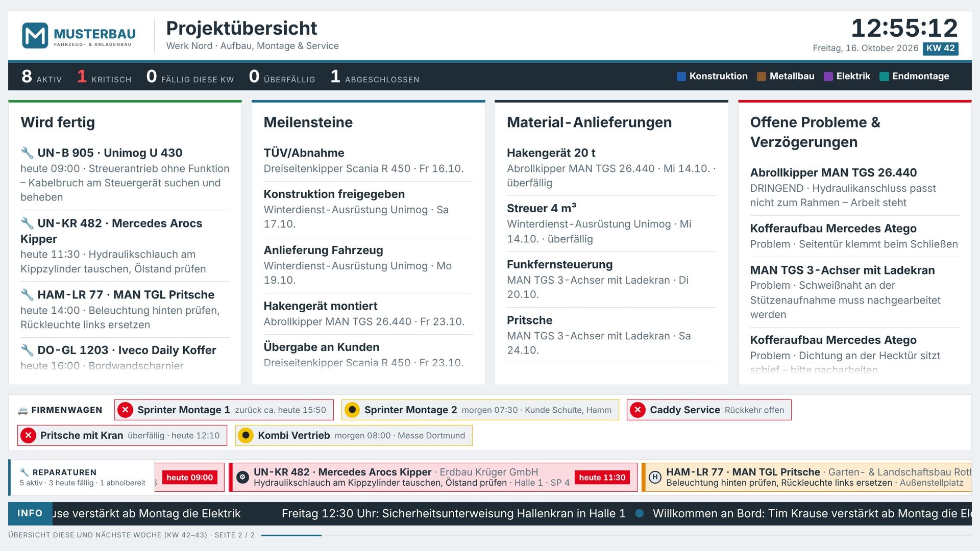Viewport: 980px width, 551px height.
Task: Click the wrench icon beside UN-KR 482 Mercedes Arocs
Action: pyautogui.click(x=27, y=223)
